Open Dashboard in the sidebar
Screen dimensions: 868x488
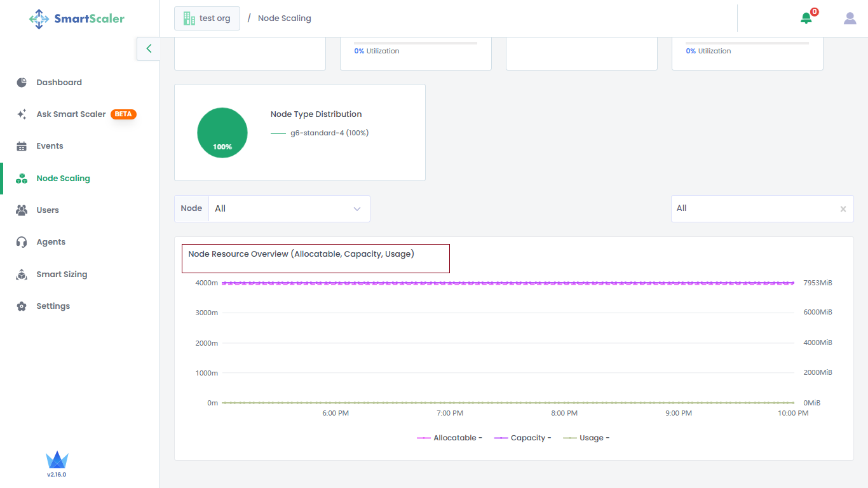point(59,83)
